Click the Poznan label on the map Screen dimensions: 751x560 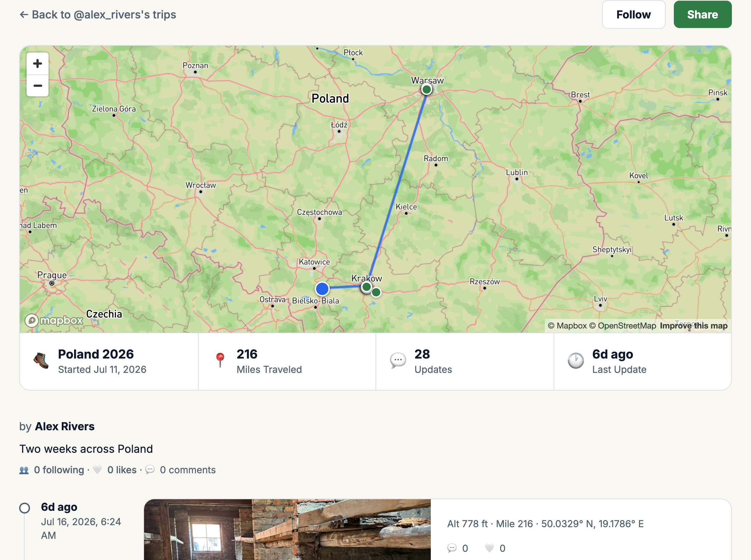click(x=195, y=66)
